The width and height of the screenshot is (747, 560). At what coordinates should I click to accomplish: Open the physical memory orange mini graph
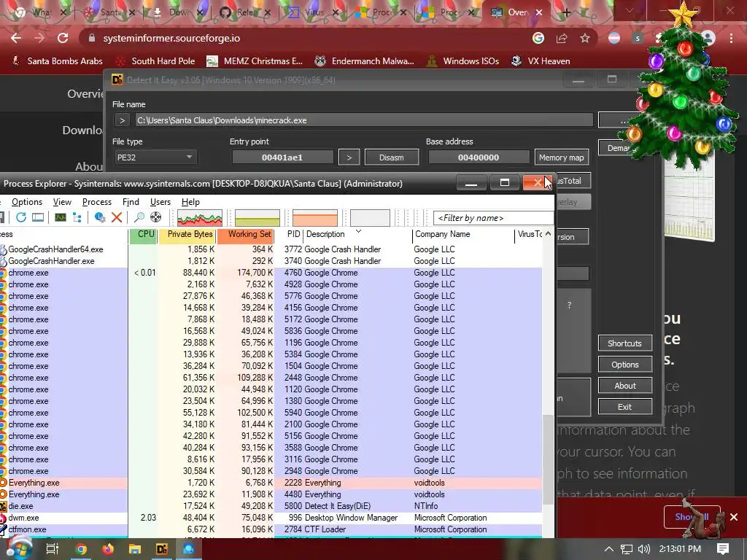click(x=315, y=217)
